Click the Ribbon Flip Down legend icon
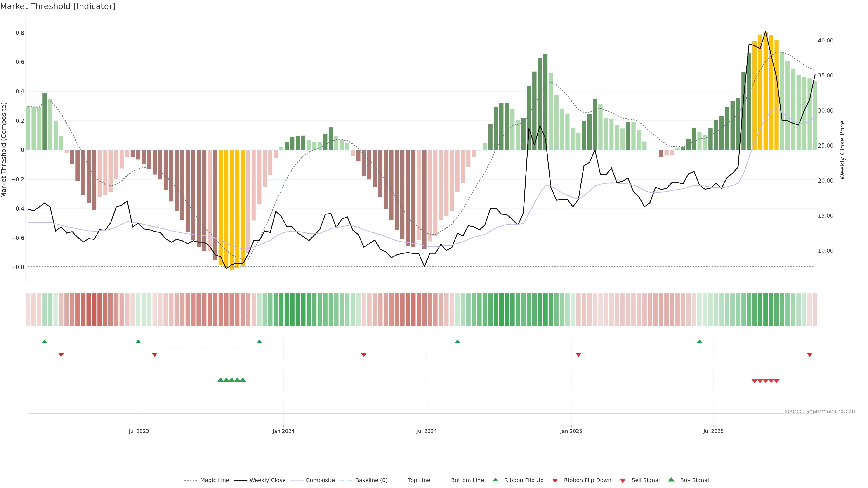The width and height of the screenshot is (868, 488). pyautogui.click(x=555, y=480)
